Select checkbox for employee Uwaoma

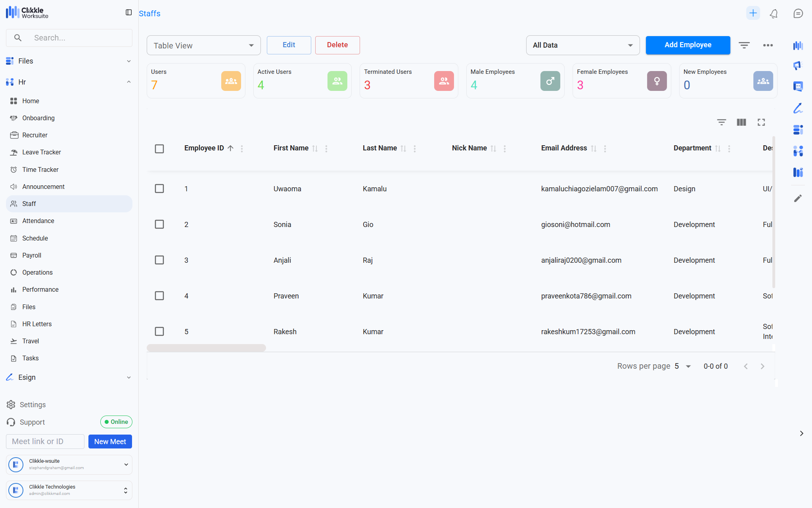click(x=159, y=189)
